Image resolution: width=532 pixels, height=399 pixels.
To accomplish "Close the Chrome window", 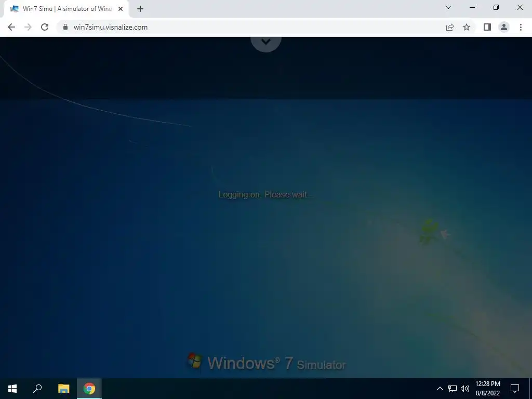I will click(520, 7).
